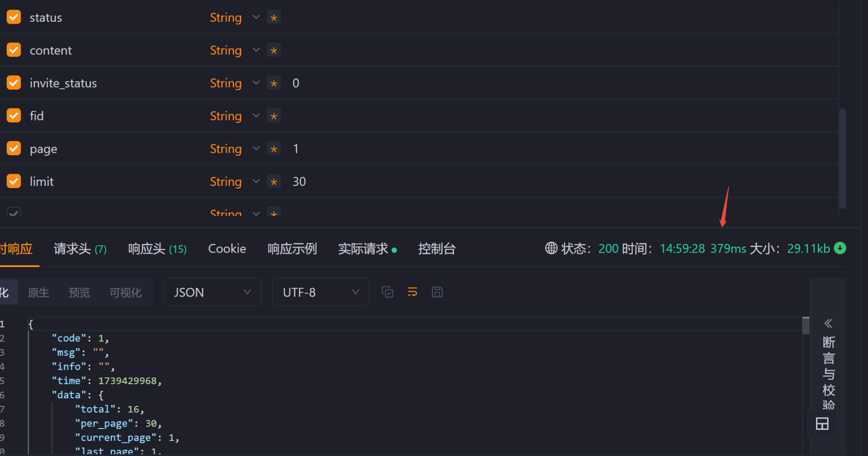Click the "code": 1 line

tap(81, 338)
